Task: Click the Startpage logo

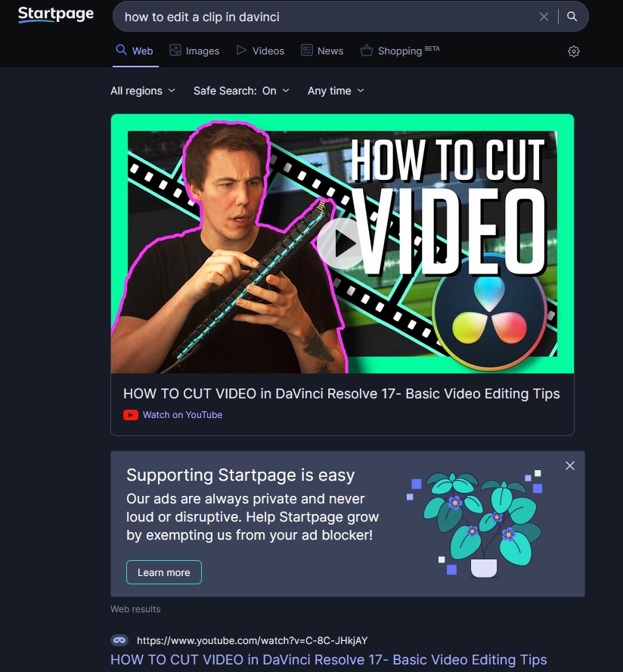Action: [55, 15]
